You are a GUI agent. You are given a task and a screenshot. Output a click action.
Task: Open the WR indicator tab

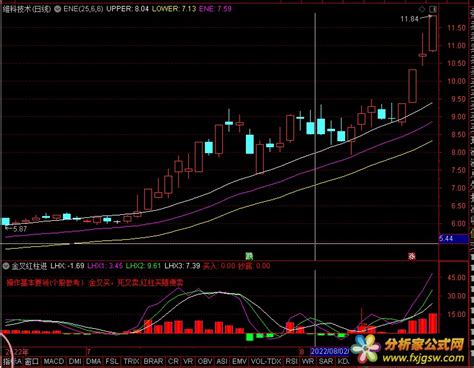click(x=308, y=361)
